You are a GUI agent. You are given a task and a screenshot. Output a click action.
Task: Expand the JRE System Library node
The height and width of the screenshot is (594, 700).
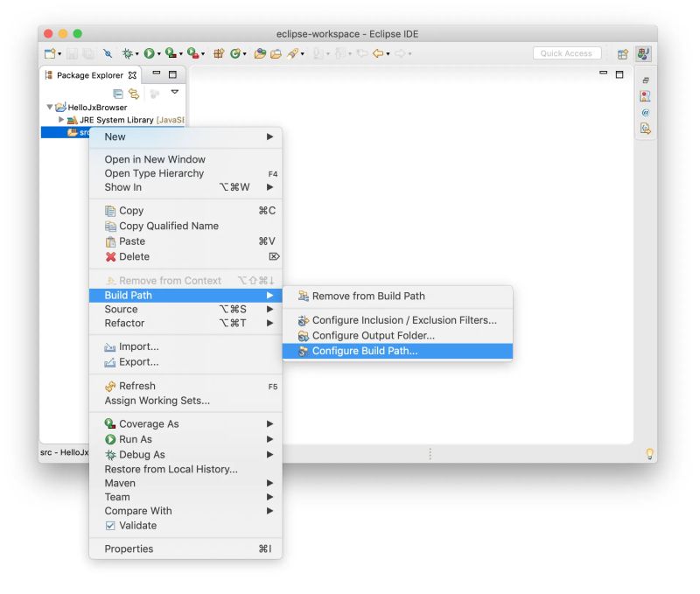[60, 119]
